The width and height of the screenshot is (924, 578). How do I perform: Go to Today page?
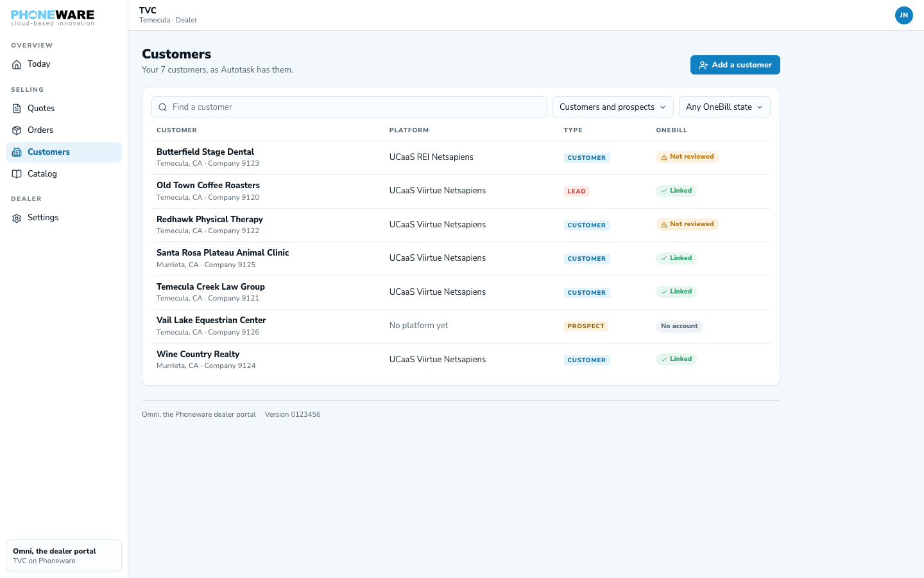pyautogui.click(x=64, y=64)
